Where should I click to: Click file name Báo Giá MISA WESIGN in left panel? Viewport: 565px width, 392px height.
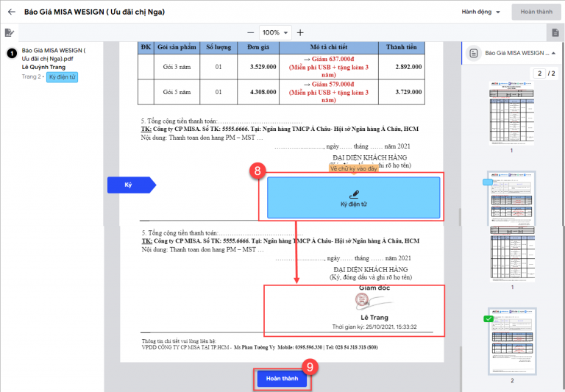click(x=53, y=54)
